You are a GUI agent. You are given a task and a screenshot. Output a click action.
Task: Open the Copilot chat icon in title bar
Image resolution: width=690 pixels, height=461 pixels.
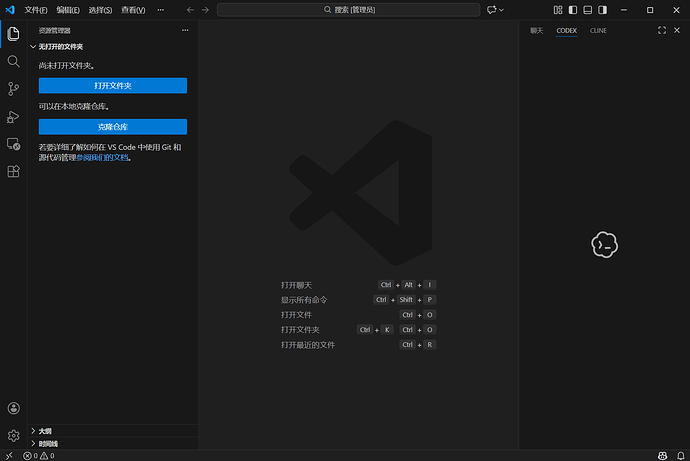pyautogui.click(x=491, y=10)
